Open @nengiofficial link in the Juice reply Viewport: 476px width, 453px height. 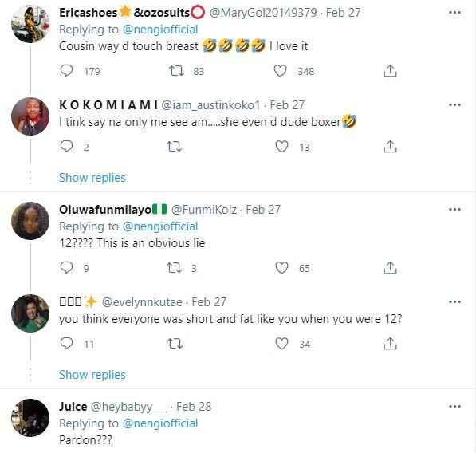click(x=160, y=423)
